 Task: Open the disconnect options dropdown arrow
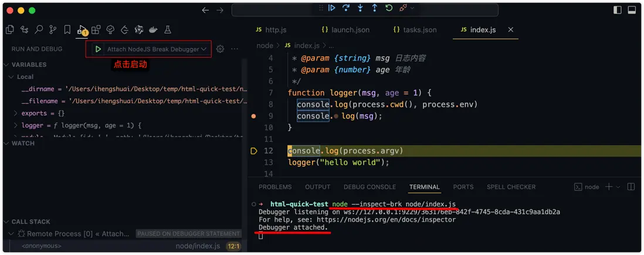412,8
